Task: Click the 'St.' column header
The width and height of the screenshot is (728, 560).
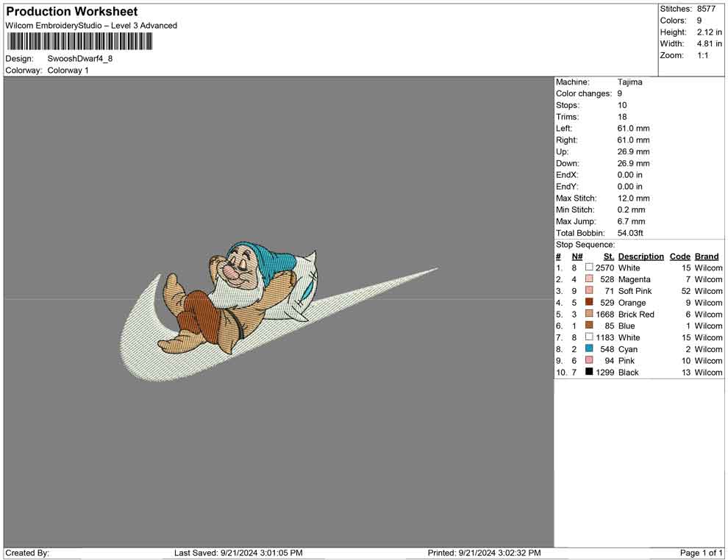Action: 609,256
